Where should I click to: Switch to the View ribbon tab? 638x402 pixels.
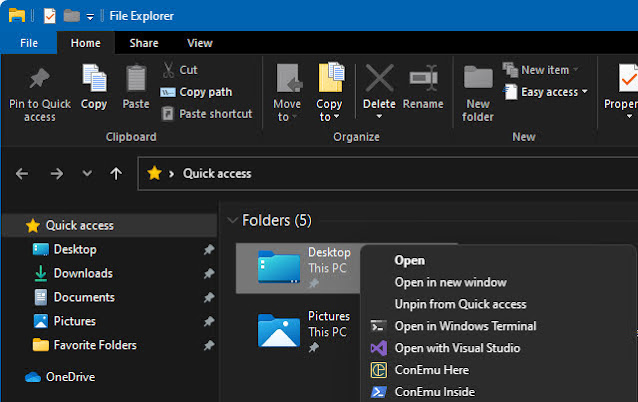point(200,43)
